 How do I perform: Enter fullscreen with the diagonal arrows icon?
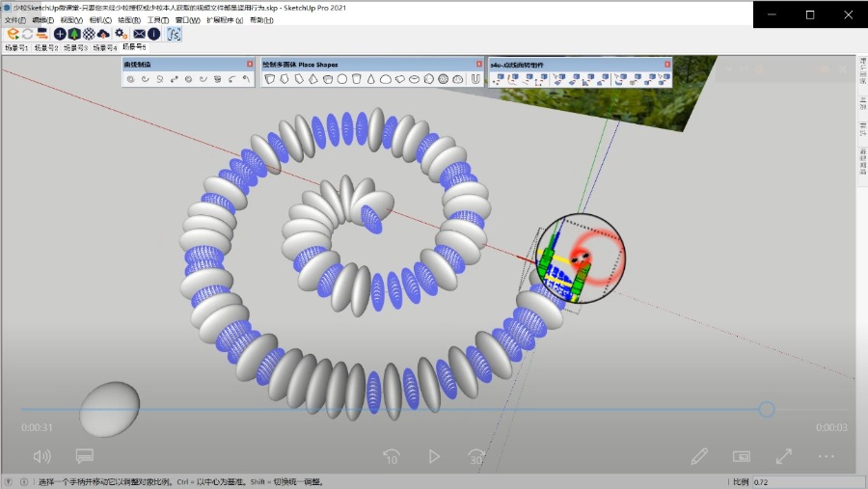[x=784, y=456]
